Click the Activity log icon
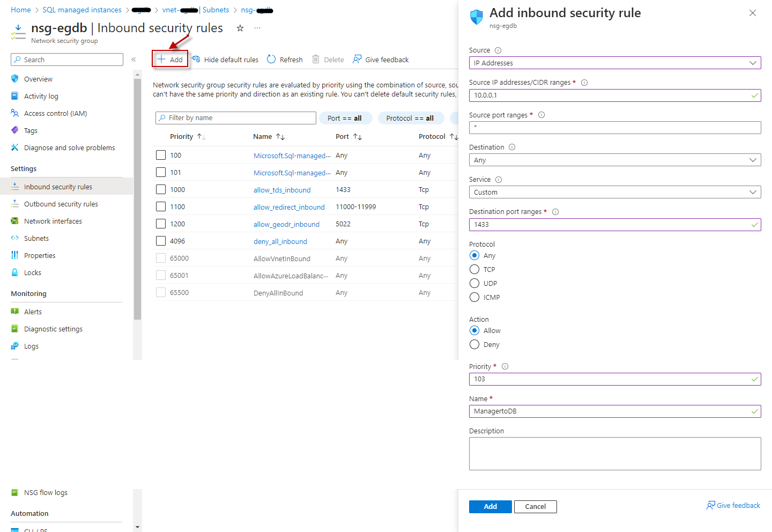The image size is (772, 532). (x=15, y=96)
